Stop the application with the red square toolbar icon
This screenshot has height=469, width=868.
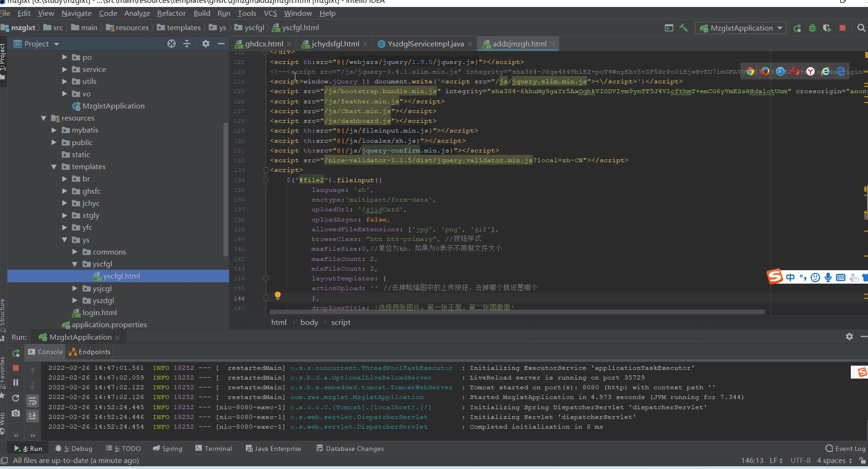coord(842,28)
